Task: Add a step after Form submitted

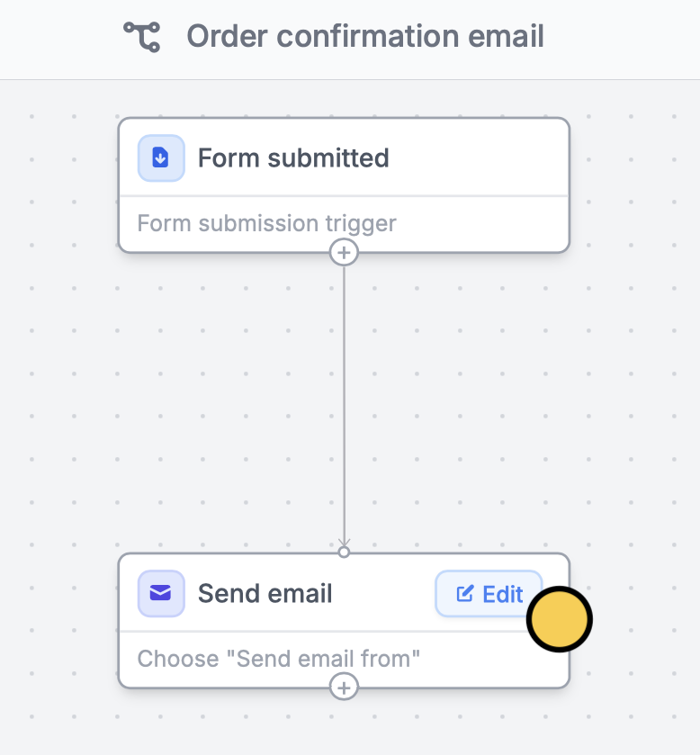Action: (344, 252)
